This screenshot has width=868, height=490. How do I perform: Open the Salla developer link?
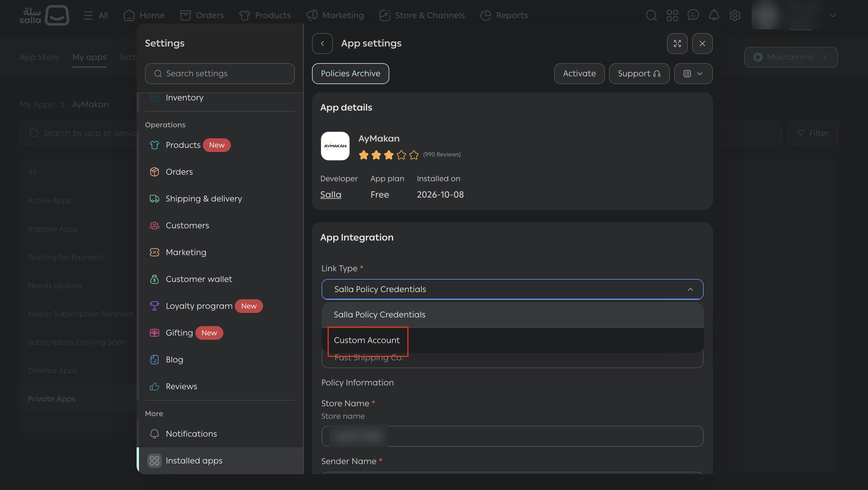click(x=330, y=195)
